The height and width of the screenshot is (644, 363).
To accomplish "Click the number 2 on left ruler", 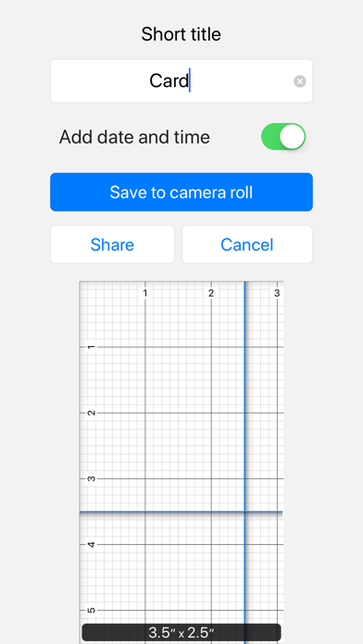I will click(92, 413).
